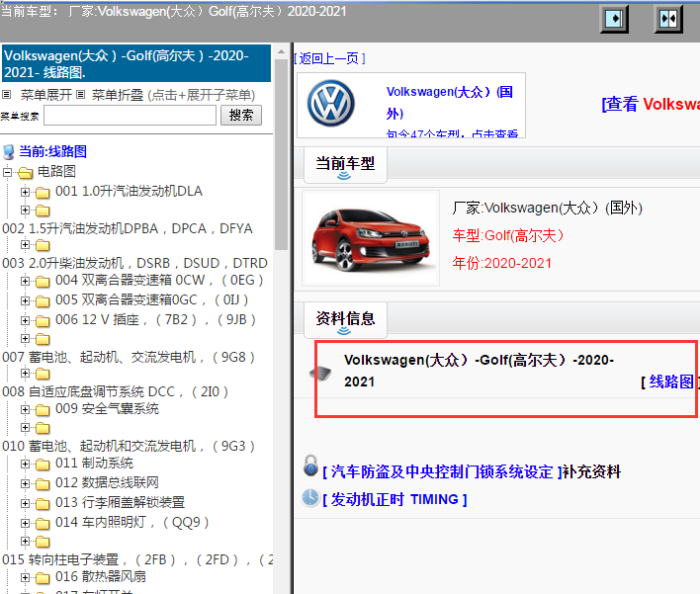Image resolution: width=700 pixels, height=594 pixels.
Task: Click the 菜单折叠 option
Action: tap(118, 95)
